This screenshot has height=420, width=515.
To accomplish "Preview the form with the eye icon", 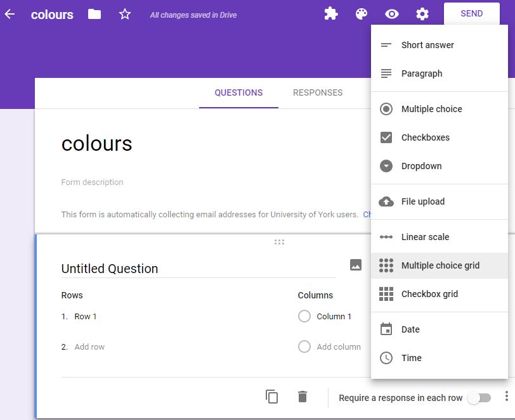I will tap(391, 13).
